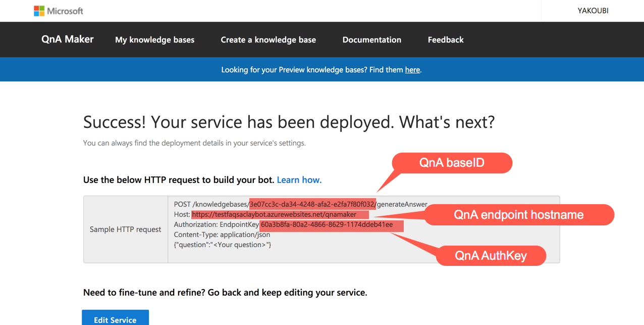Click the '{"question":"<Your question>"}' line
Viewport: 644px width, 325px height.
(x=223, y=245)
